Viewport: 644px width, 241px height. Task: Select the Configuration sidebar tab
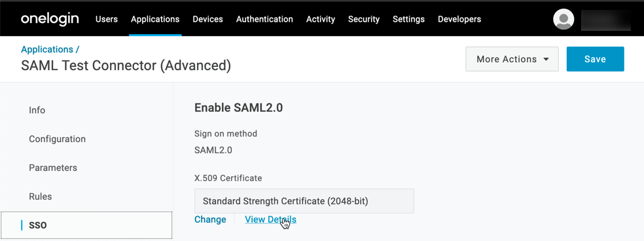(x=57, y=139)
